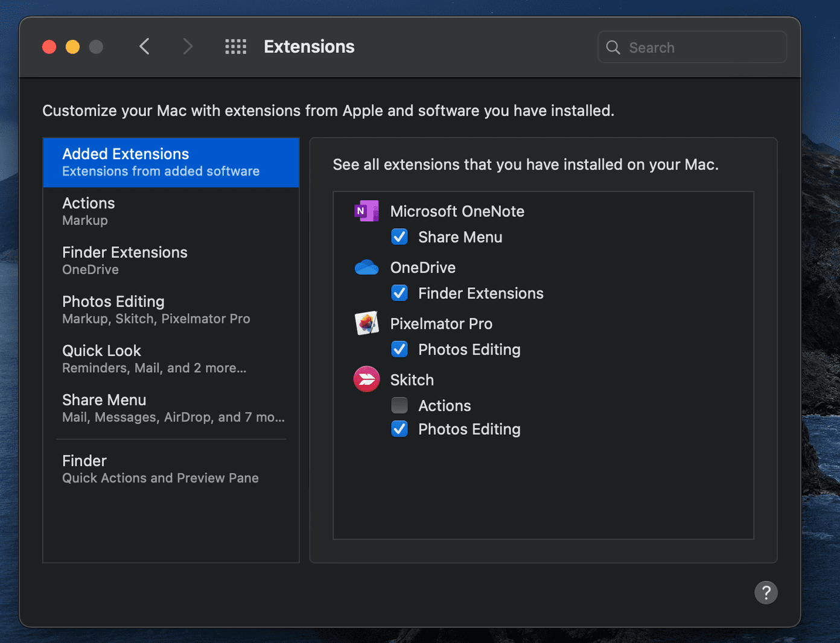Close the Extensions window with red button
This screenshot has width=840, height=643.
(x=49, y=47)
